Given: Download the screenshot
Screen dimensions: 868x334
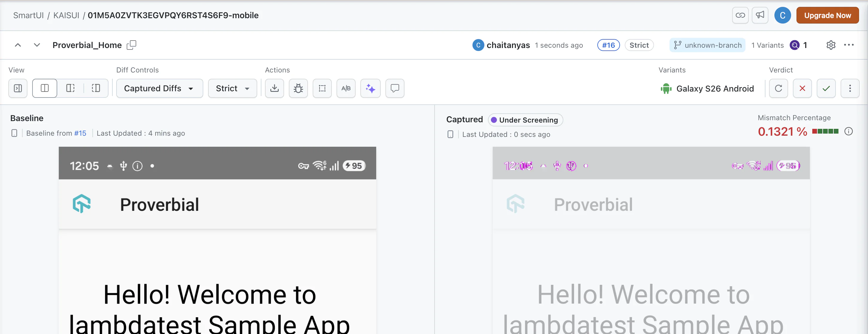Looking at the screenshot, I should coord(274,88).
